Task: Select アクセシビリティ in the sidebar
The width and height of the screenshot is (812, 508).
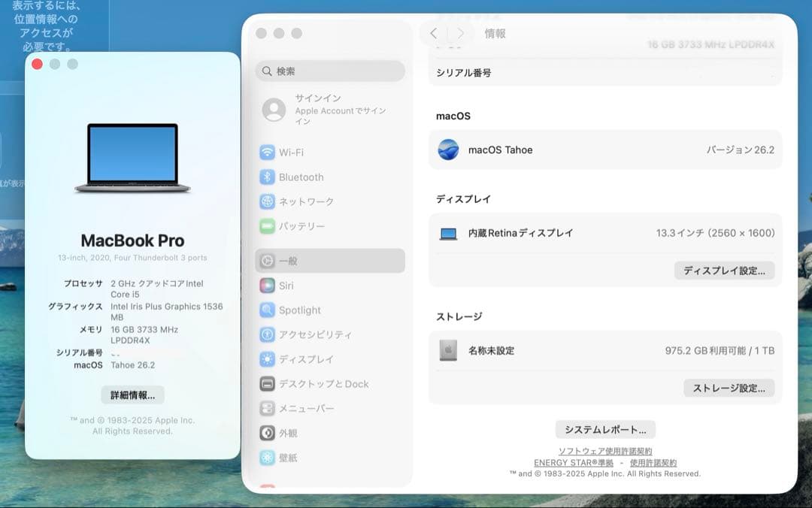Action: 330,334
